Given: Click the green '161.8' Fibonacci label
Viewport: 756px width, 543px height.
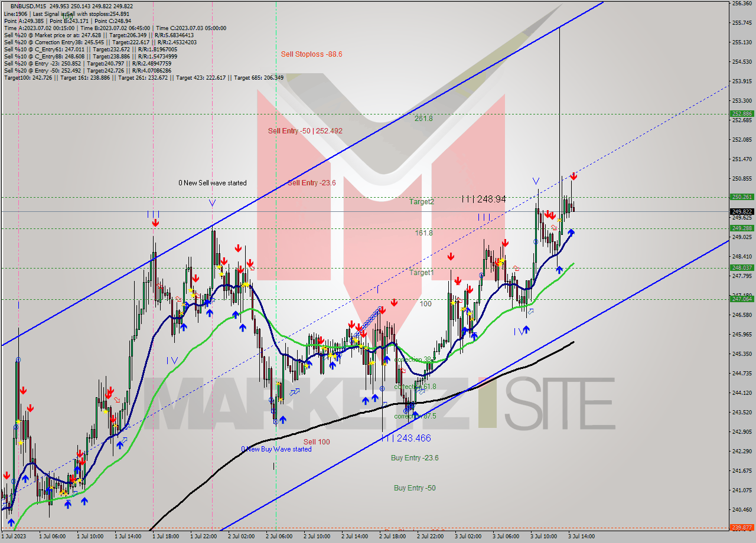Looking at the screenshot, I should point(423,233).
